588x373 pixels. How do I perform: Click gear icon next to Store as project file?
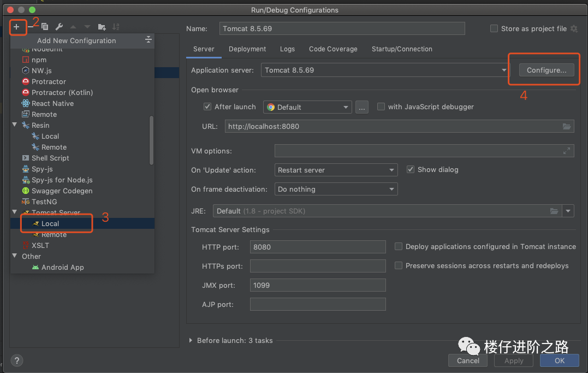[x=574, y=28]
